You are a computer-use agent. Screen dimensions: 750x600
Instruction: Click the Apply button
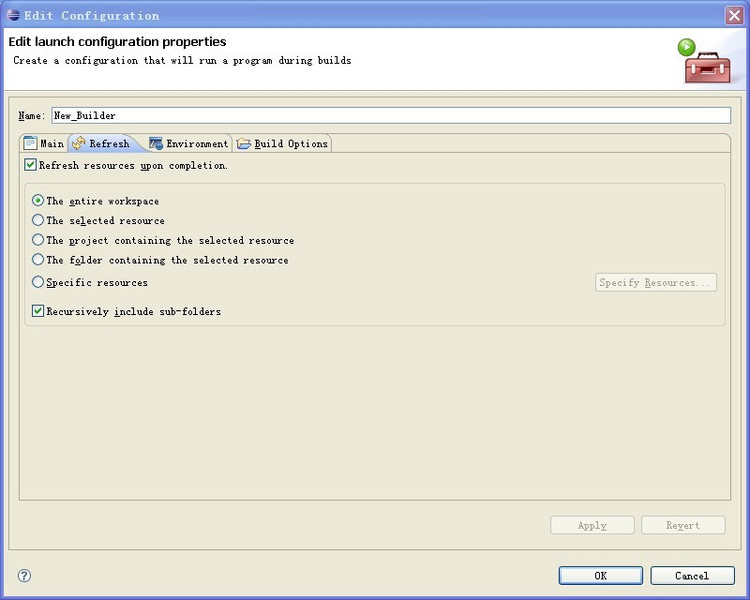pos(592,525)
